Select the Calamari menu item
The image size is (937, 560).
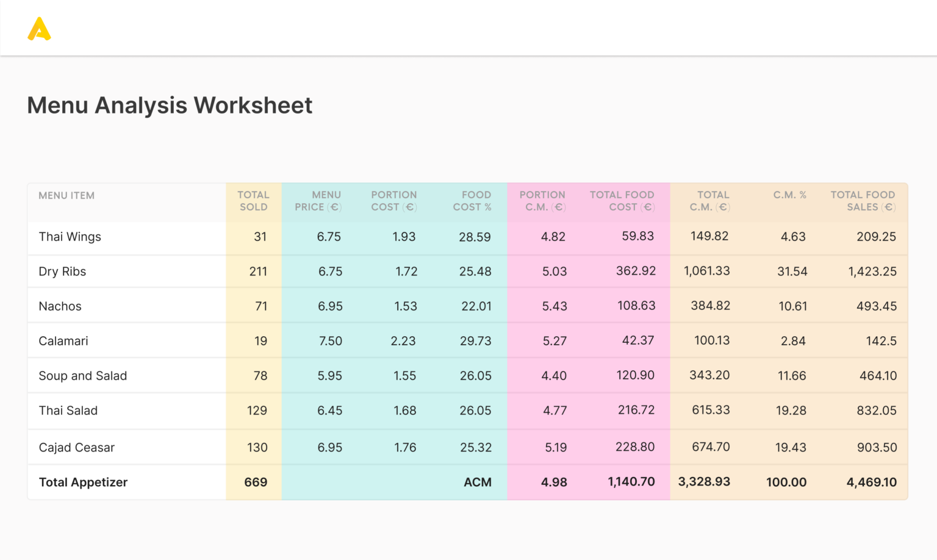63,341
